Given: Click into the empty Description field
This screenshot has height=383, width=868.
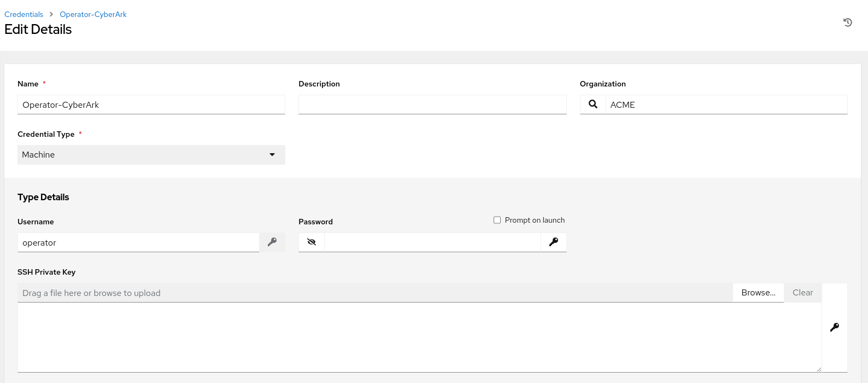Looking at the screenshot, I should tap(432, 105).
